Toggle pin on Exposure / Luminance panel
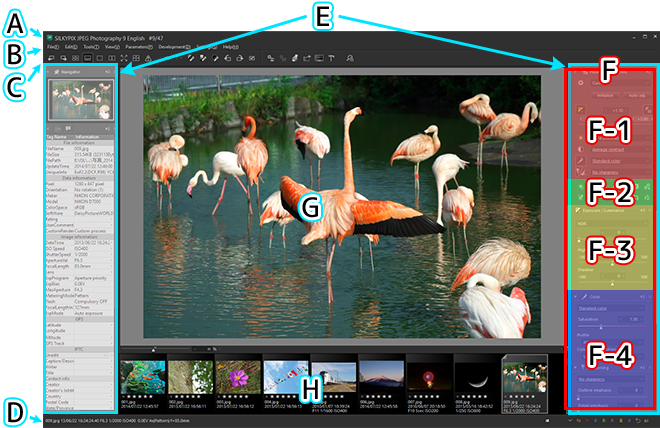This screenshot has width=660, height=428. coord(642,210)
